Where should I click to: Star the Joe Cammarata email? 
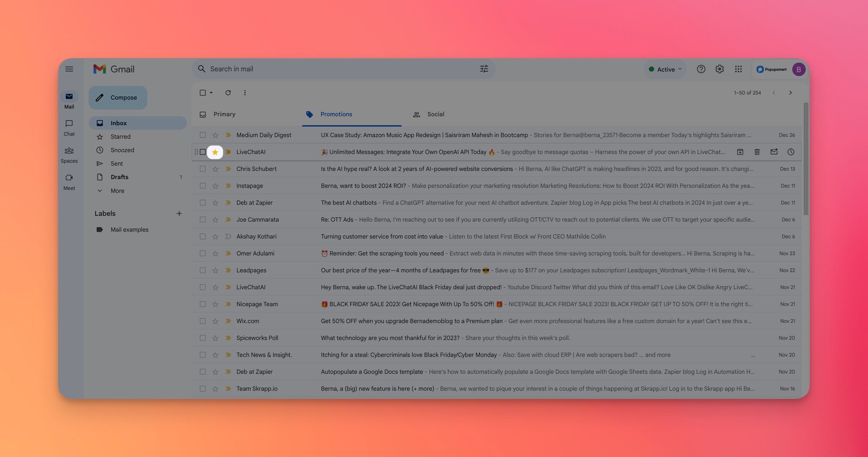(215, 220)
